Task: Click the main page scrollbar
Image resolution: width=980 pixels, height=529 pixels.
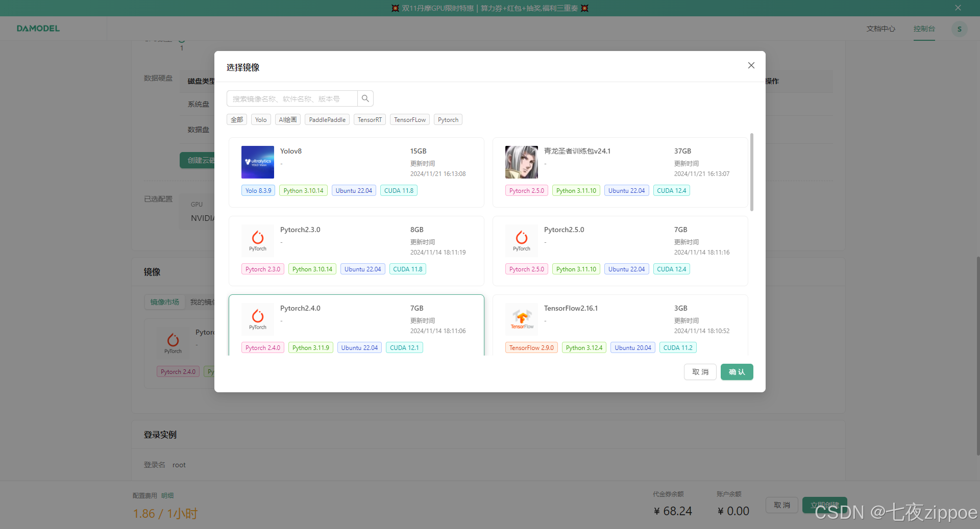Action: (977, 356)
